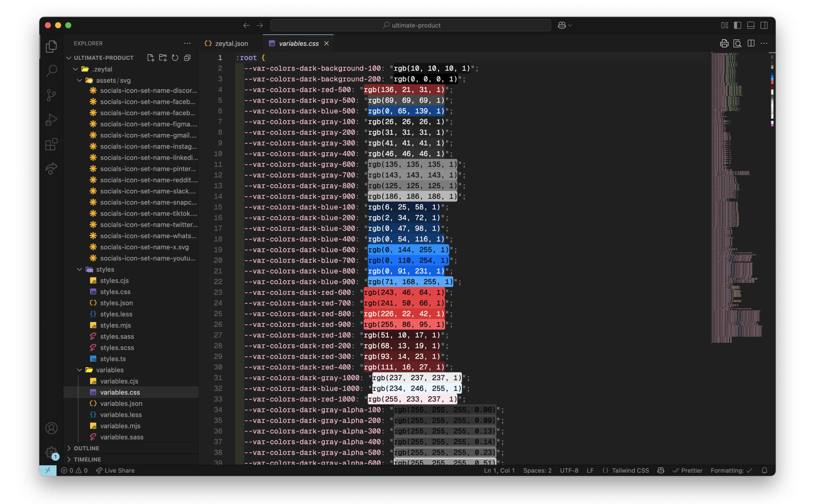Open the Search view in activity bar
This screenshot has height=504, width=815.
coord(51,70)
